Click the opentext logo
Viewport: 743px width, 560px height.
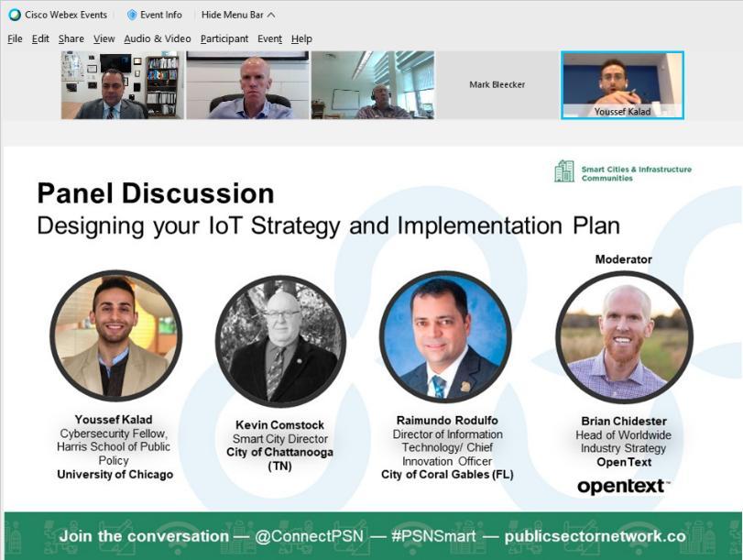(624, 486)
